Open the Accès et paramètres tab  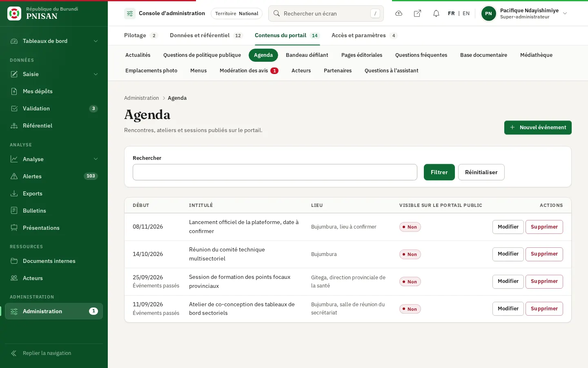(364, 36)
